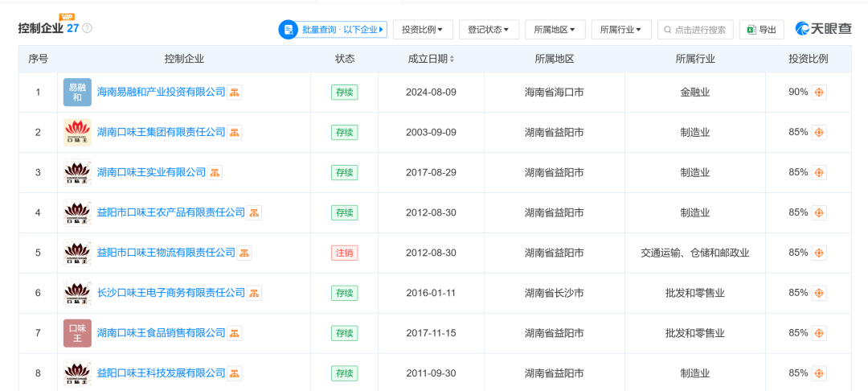This screenshot has width=868, height=391.
Task: Click the 湖南省长沙市 region cell
Action: (554, 293)
